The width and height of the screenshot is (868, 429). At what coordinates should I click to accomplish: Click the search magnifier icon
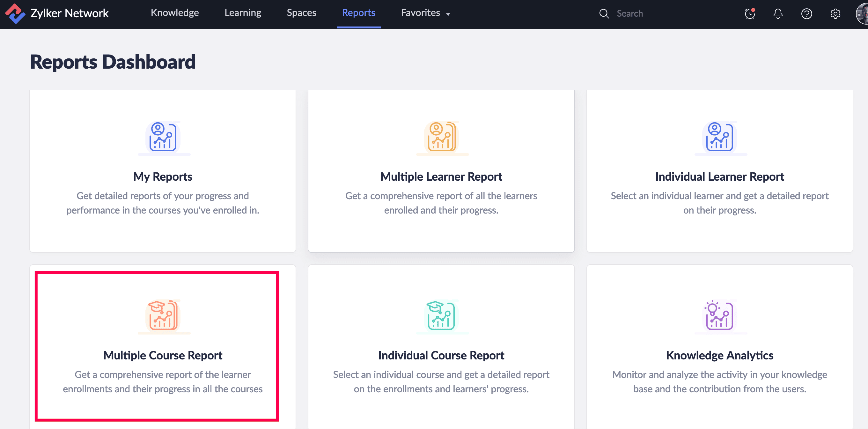click(604, 13)
